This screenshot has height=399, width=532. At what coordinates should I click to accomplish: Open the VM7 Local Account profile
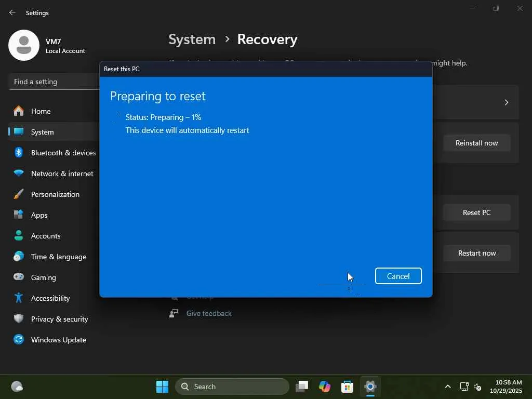tap(47, 46)
